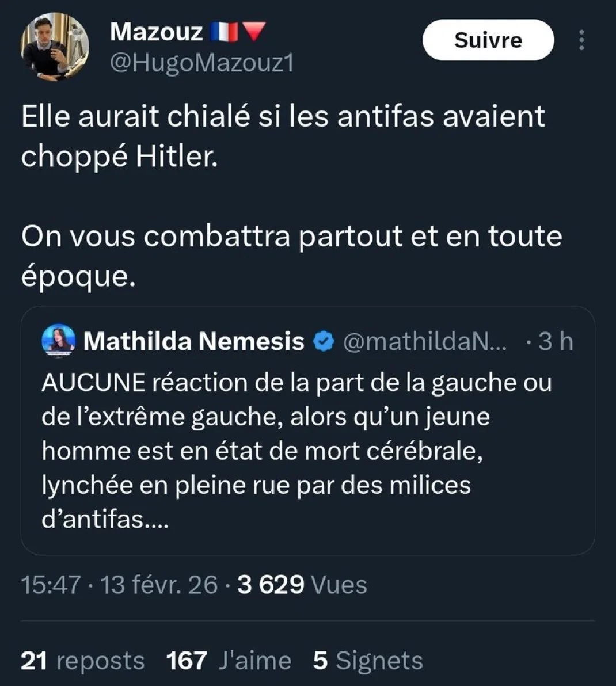Click the 15:47 post time
Image resolution: width=616 pixels, height=686 pixels.
point(51,585)
